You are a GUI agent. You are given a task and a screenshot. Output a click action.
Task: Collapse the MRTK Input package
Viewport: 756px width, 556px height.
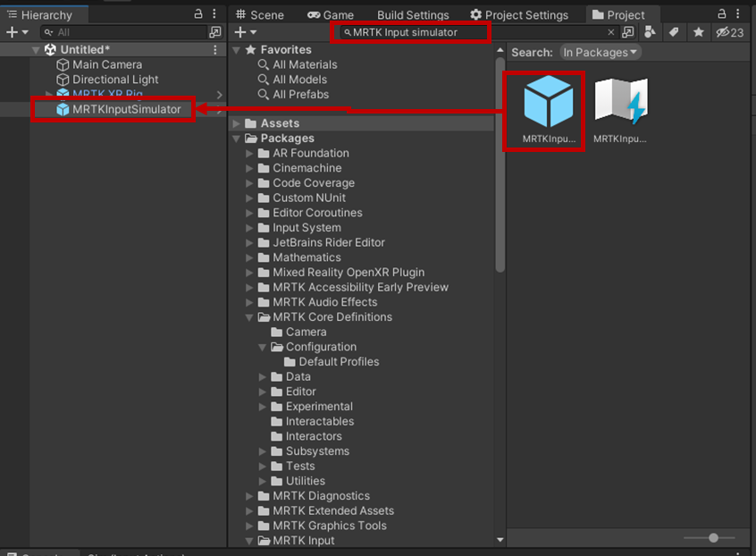[x=249, y=541]
